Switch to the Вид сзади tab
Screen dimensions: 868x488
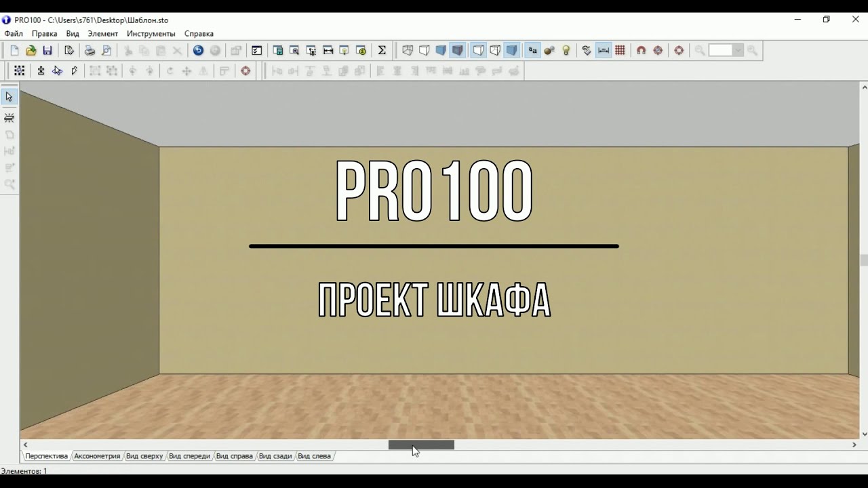tap(275, 456)
